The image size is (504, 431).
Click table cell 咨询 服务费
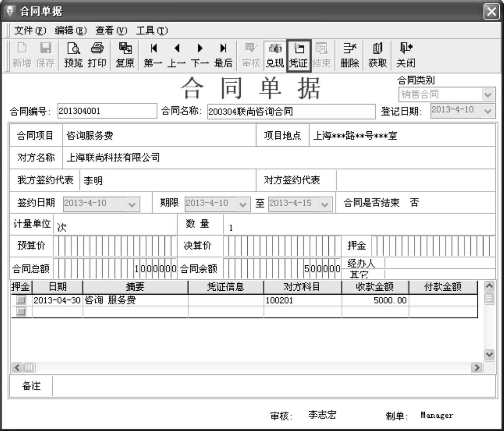(135, 300)
